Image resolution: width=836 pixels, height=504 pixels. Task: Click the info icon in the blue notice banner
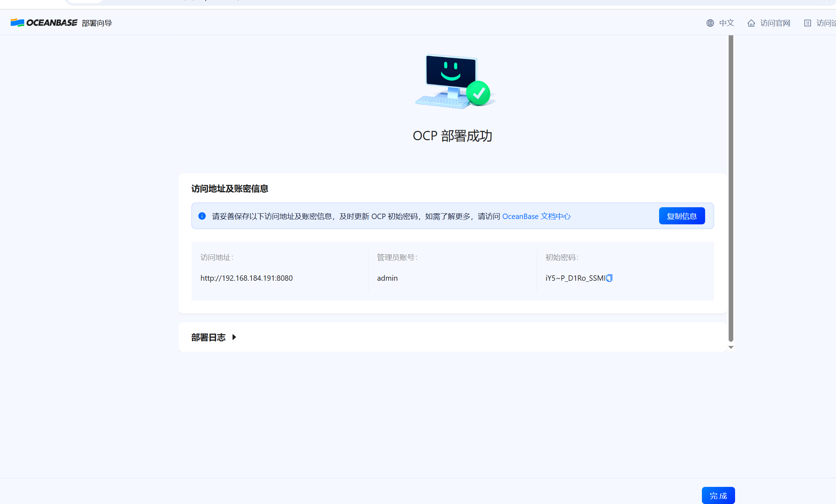202,216
